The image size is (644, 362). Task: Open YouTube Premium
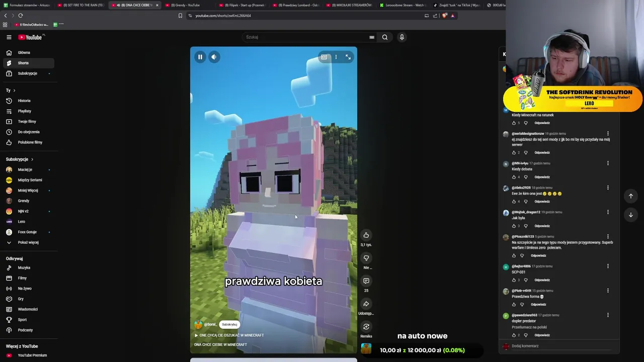click(x=28, y=355)
